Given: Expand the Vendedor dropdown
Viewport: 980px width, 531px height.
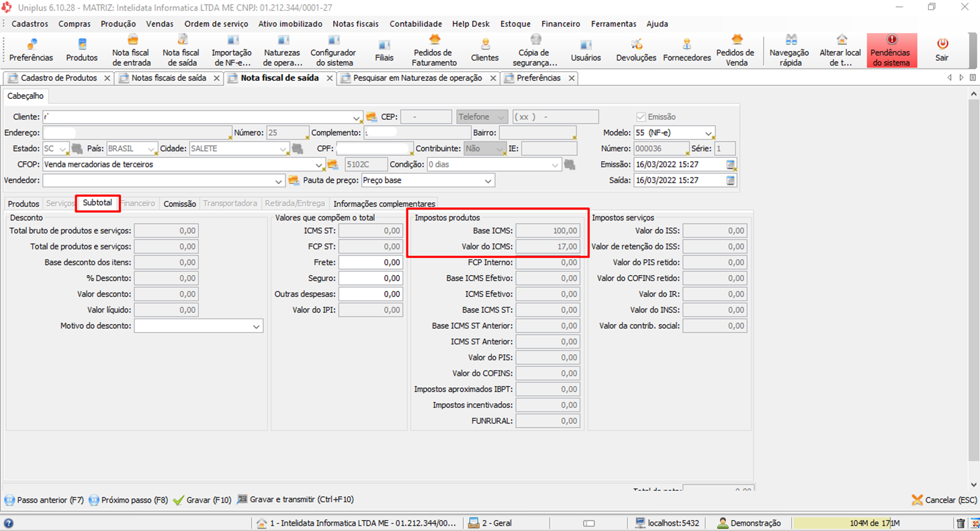Looking at the screenshot, I should tap(278, 181).
